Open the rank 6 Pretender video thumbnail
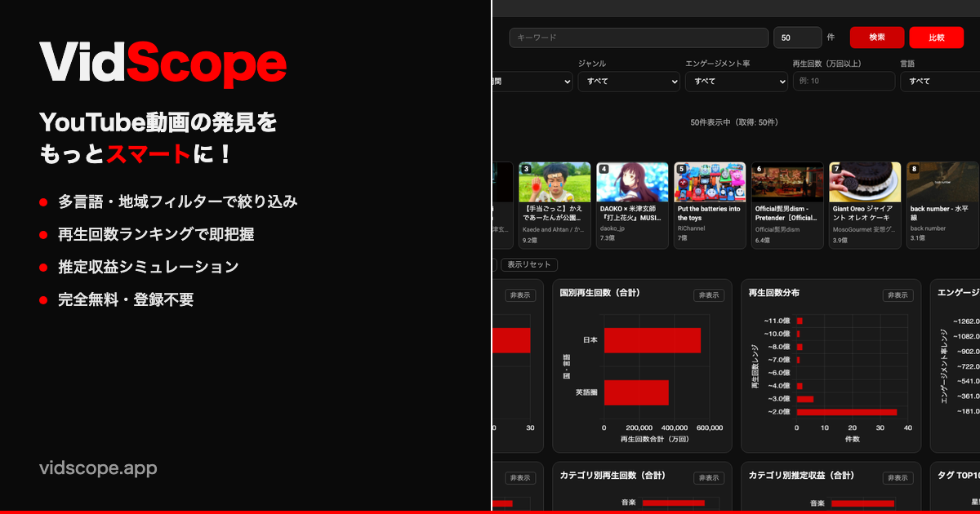980x514 pixels. (787, 182)
